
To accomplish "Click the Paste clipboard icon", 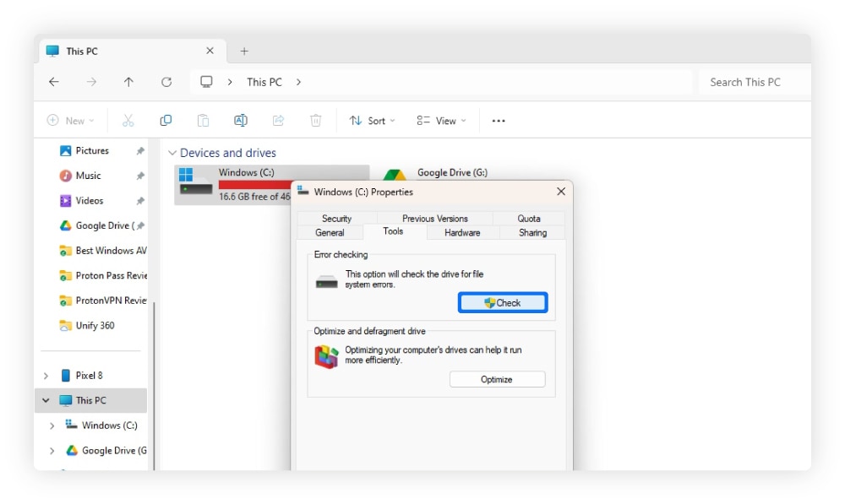I will point(203,121).
